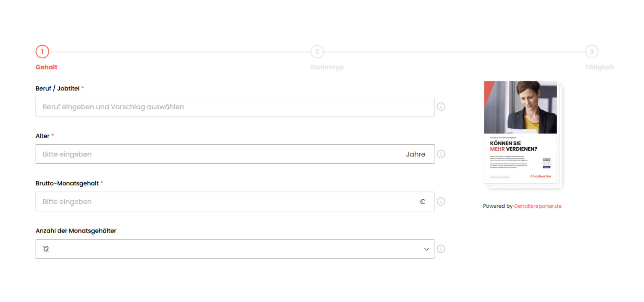Click info icon next to Anzahl der Monatsgehälter
This screenshot has height=302, width=644.
click(441, 249)
